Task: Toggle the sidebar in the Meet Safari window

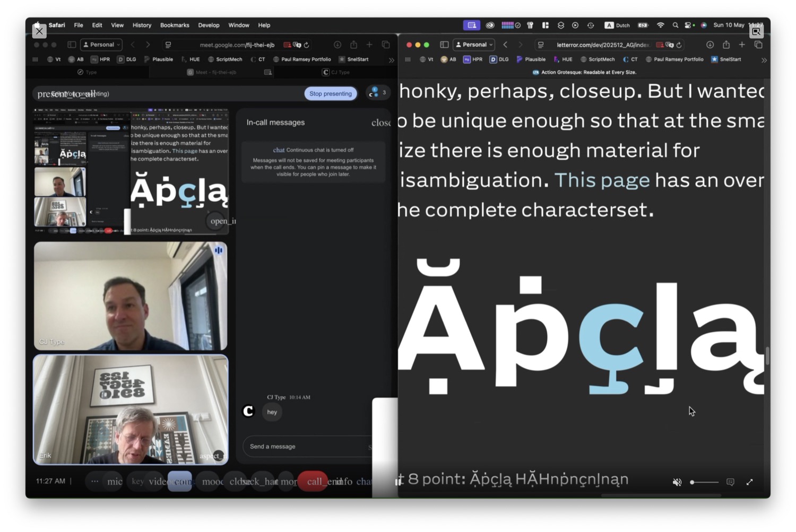Action: pyautogui.click(x=72, y=45)
